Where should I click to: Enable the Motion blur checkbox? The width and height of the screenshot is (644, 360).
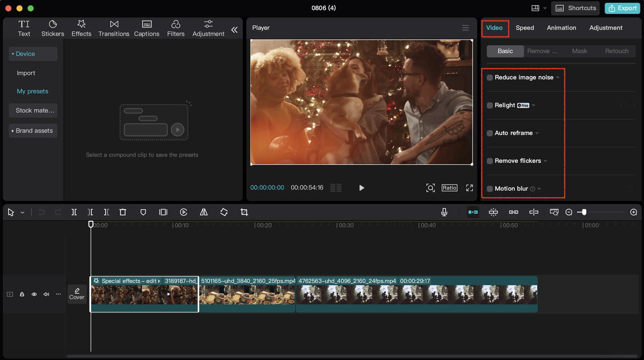[x=490, y=189]
